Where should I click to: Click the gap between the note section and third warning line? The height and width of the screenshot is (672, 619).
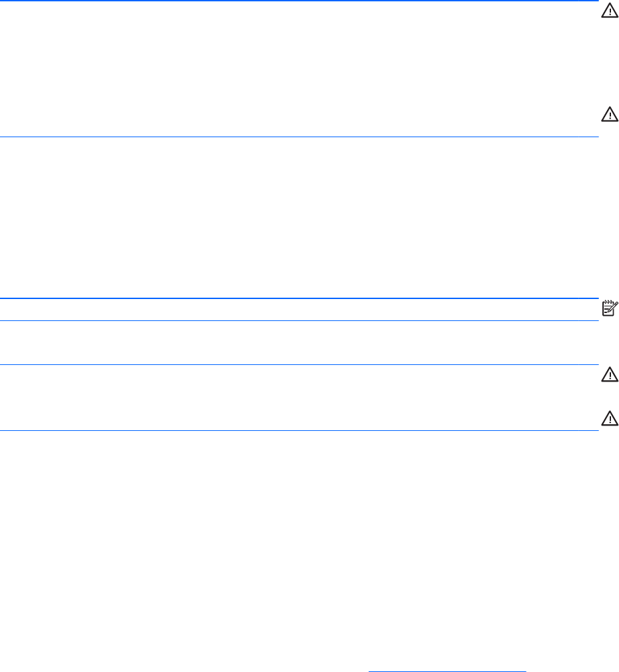click(x=300, y=342)
